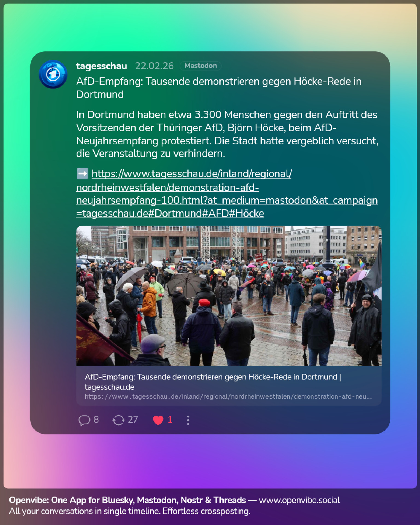Open the truncated URL in the link card
The width and height of the screenshot is (420, 525).
point(228,396)
